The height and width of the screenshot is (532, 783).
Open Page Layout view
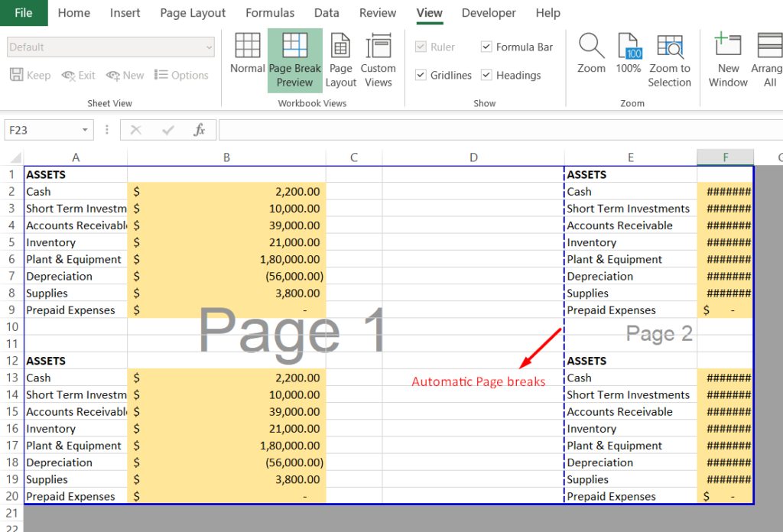(x=340, y=60)
